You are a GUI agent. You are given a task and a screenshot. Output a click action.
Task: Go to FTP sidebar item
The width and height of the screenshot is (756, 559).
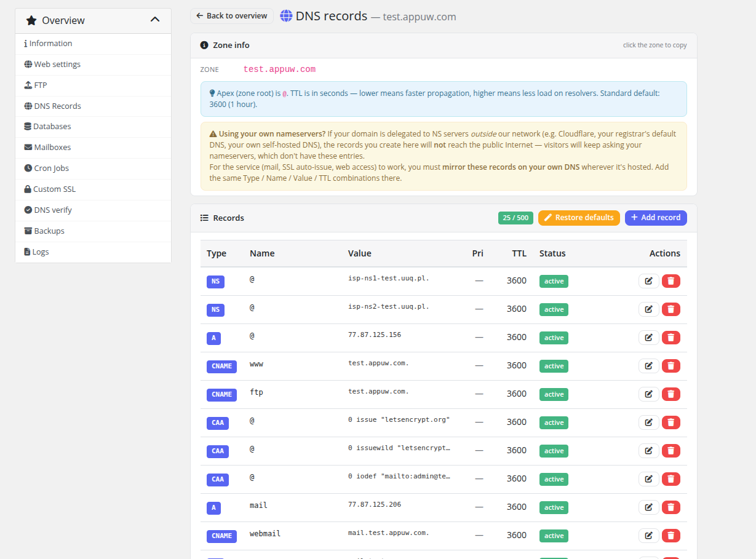pos(93,85)
